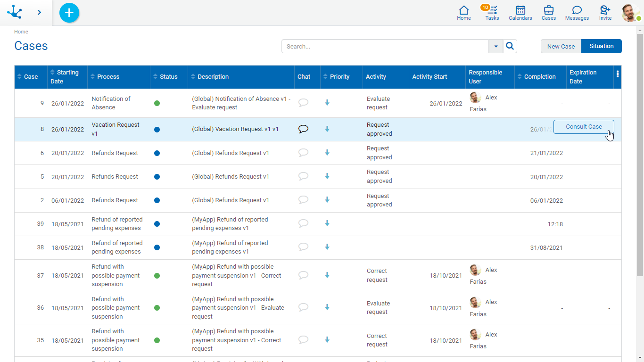The width and height of the screenshot is (644, 362).
Task: Open chat bubble for Vacation Request case
Action: (x=304, y=129)
